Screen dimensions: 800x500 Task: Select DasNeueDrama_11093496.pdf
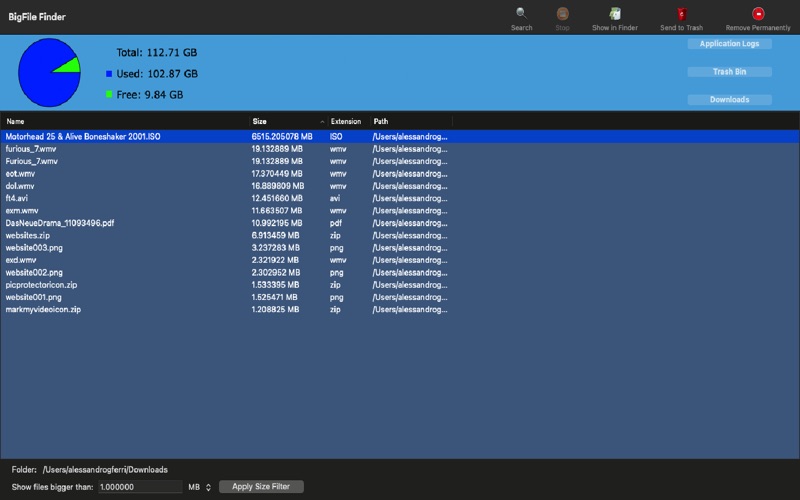[x=400, y=223]
